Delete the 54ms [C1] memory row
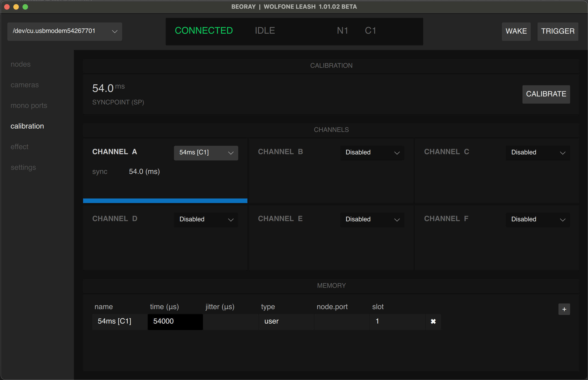 (x=434, y=322)
